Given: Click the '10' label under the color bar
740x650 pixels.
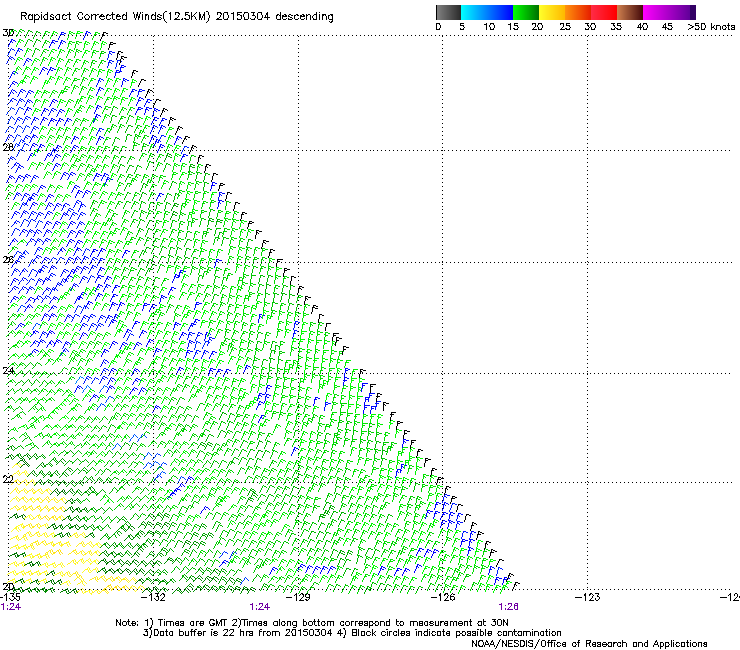Looking at the screenshot, I should click(x=489, y=27).
